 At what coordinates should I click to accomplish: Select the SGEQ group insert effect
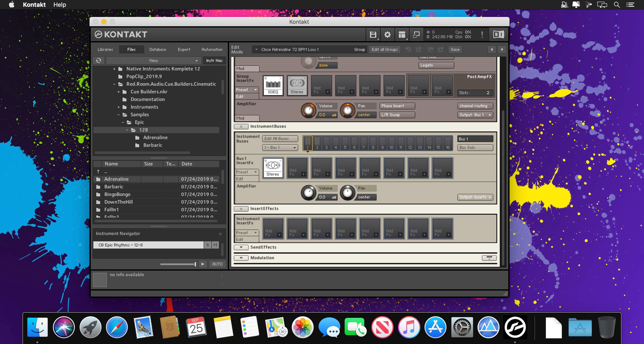(x=273, y=85)
